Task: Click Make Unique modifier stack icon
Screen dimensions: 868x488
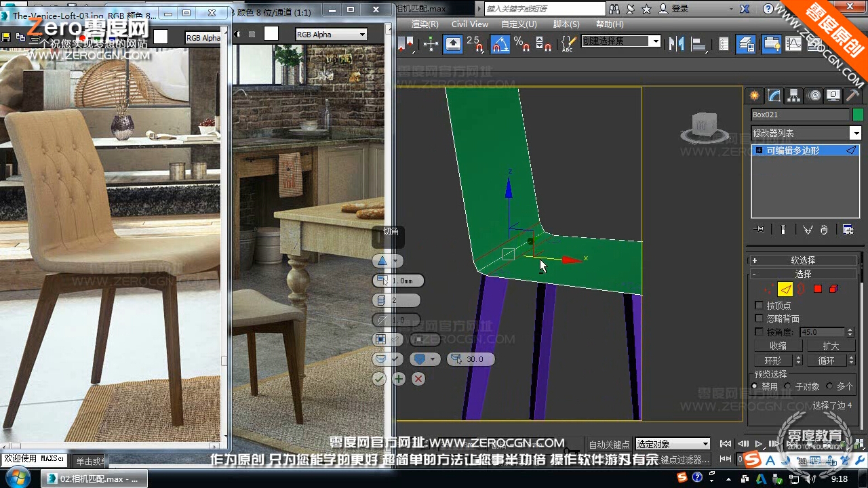Action: point(808,230)
